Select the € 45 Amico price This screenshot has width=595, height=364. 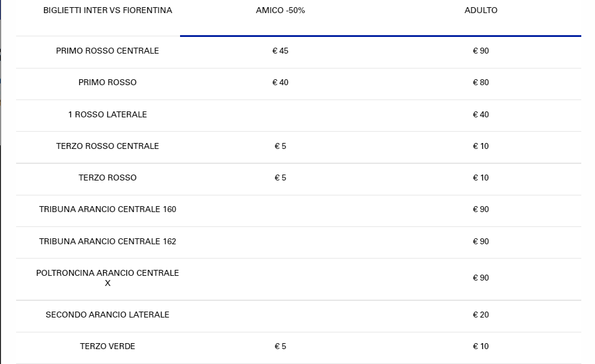pos(280,51)
